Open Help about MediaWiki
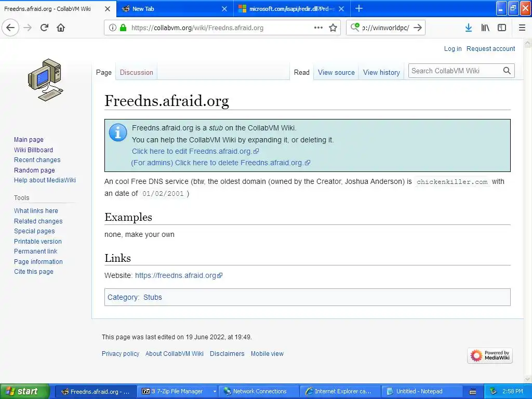The image size is (532, 399). pos(45,180)
